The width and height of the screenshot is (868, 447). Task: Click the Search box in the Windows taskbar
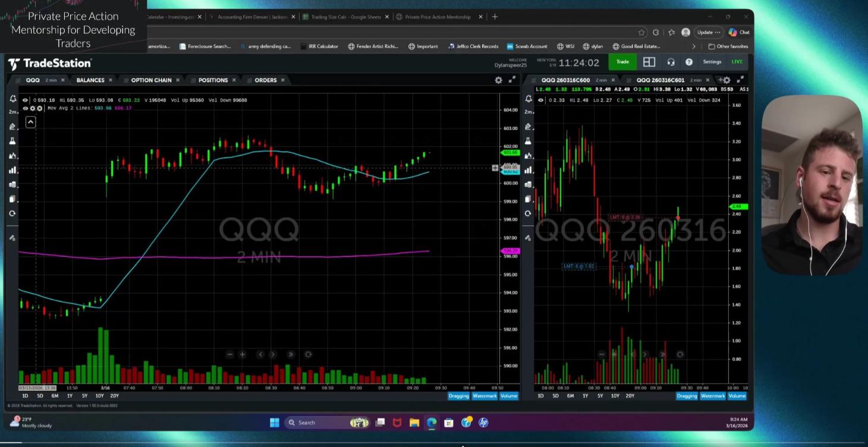(x=309, y=422)
